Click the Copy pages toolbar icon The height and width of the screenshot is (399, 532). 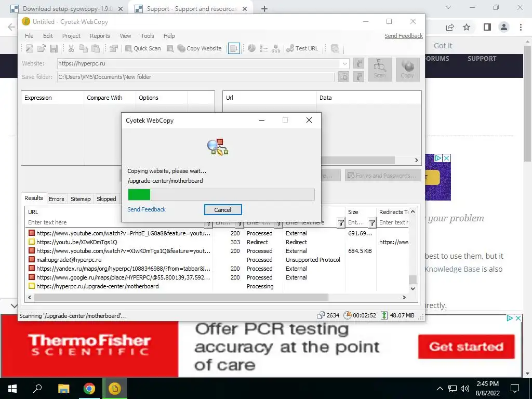[x=84, y=48]
